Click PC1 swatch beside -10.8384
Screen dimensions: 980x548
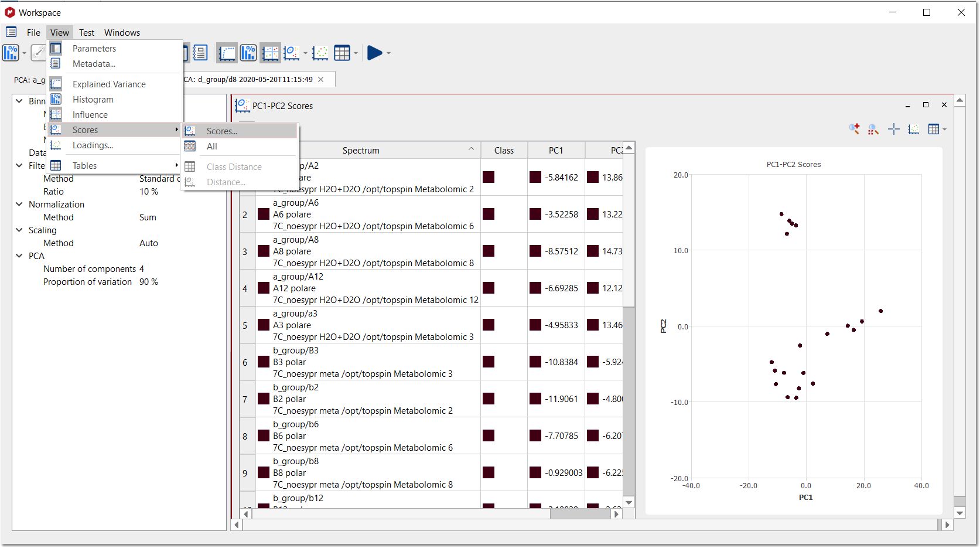point(535,362)
